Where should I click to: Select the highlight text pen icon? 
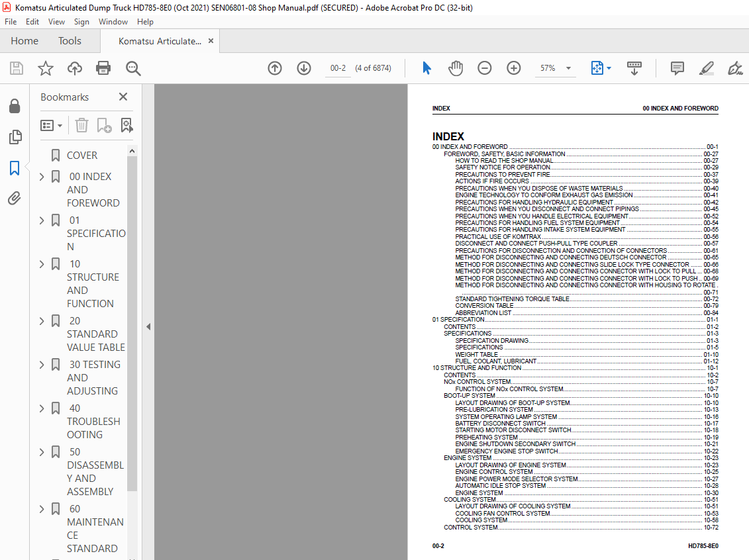pyautogui.click(x=706, y=68)
